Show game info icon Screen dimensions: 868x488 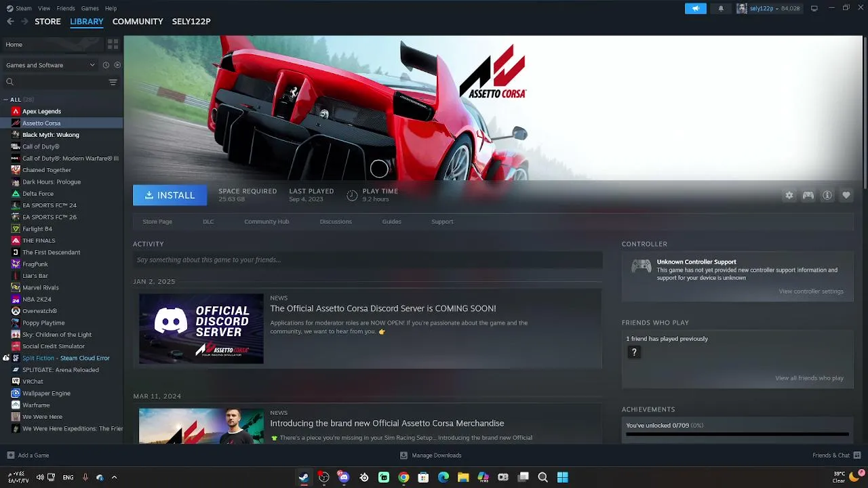tap(827, 195)
